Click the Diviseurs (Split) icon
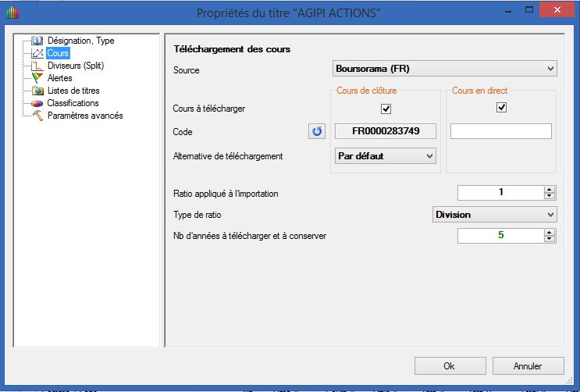The width and height of the screenshot is (580, 392). (37, 66)
